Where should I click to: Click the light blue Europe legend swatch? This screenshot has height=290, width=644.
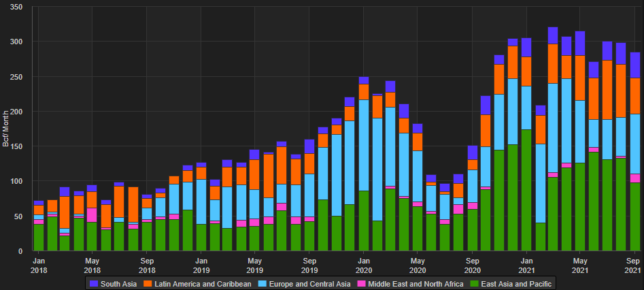click(264, 283)
